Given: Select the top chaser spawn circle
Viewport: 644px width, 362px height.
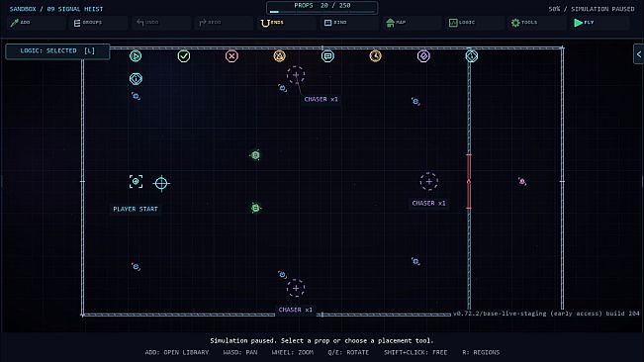Looking at the screenshot, I should tap(296, 75).
